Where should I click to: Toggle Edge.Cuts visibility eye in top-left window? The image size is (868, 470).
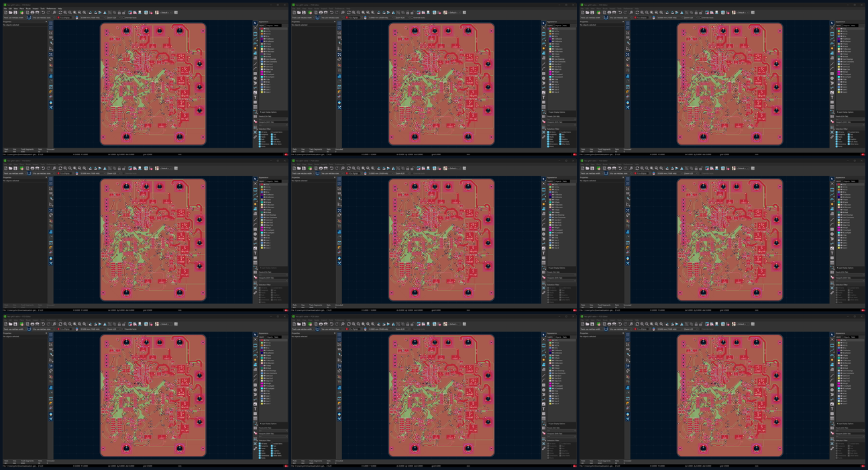pos(264,68)
